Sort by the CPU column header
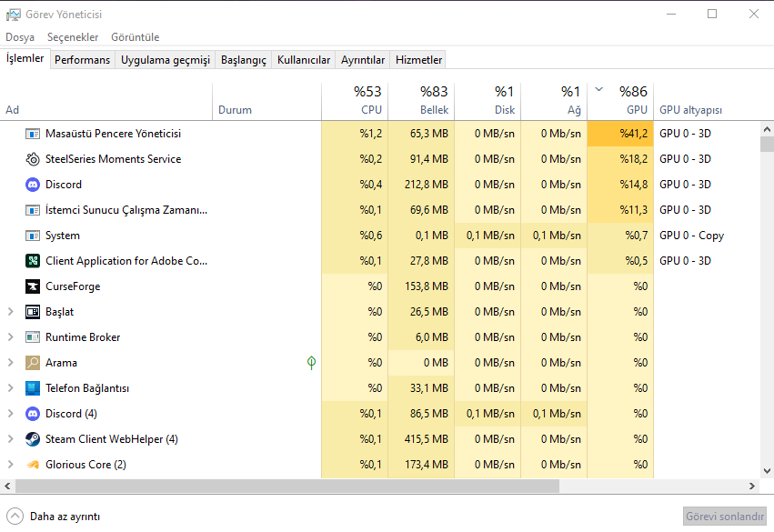 (x=355, y=102)
